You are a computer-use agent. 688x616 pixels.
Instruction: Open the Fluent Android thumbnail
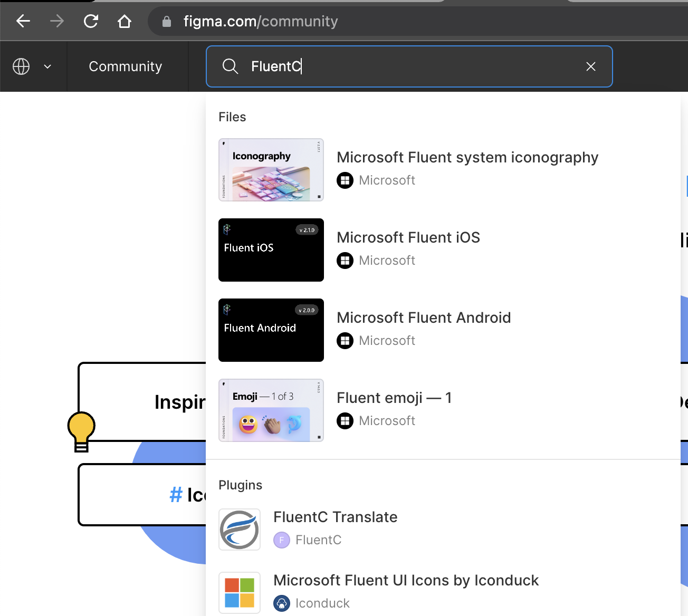pos(271,330)
